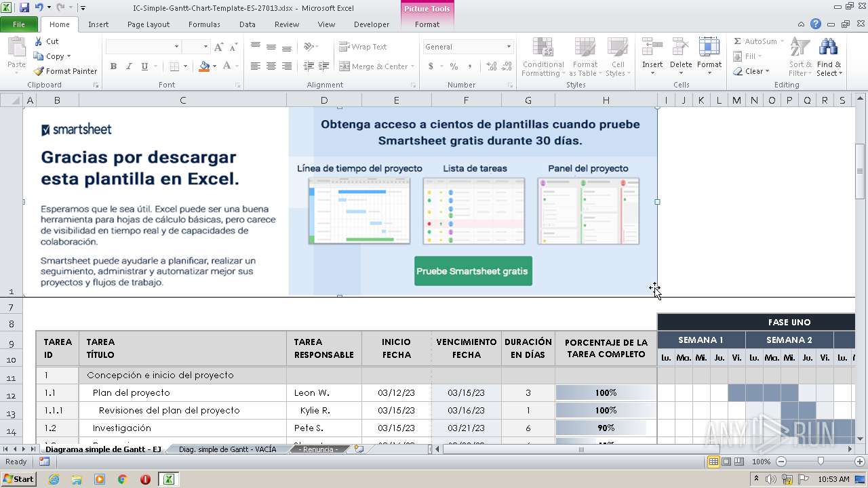This screenshot has width=868, height=488.
Task: Click the Increase Indent icon
Action: coord(324,66)
